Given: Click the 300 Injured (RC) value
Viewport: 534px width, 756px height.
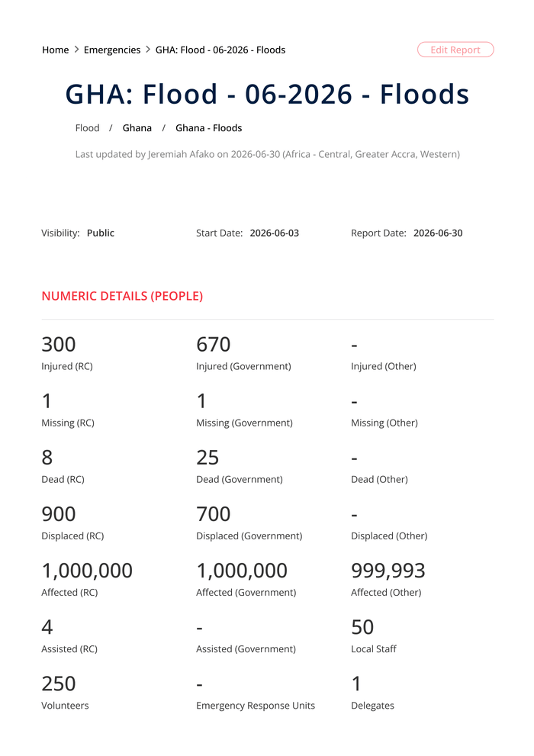Looking at the screenshot, I should [x=58, y=345].
